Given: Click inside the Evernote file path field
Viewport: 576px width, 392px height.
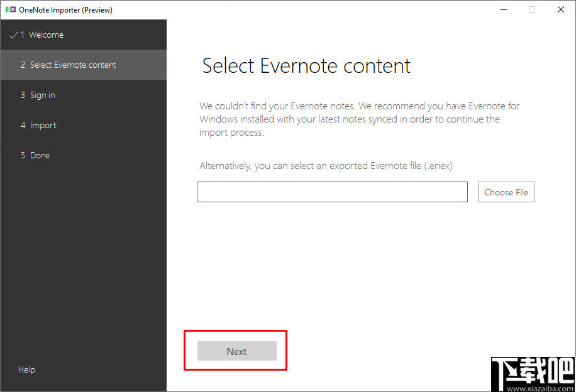Looking at the screenshot, I should pos(332,192).
